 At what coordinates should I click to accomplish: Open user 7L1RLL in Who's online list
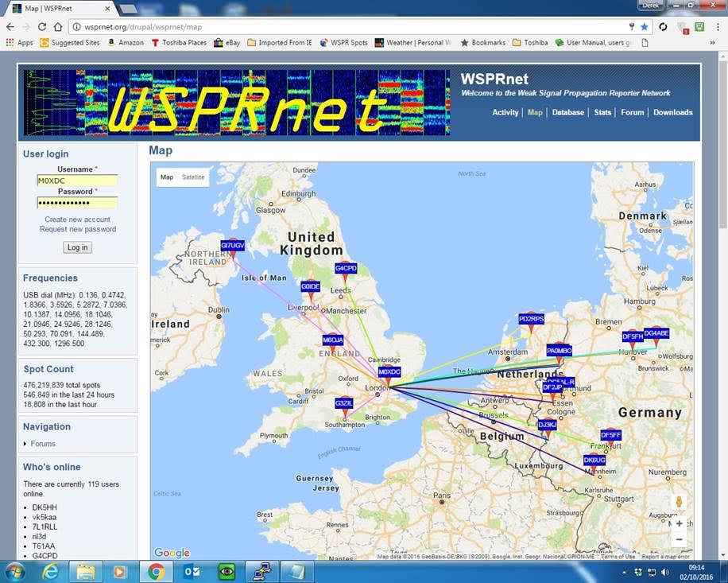pyautogui.click(x=45, y=527)
